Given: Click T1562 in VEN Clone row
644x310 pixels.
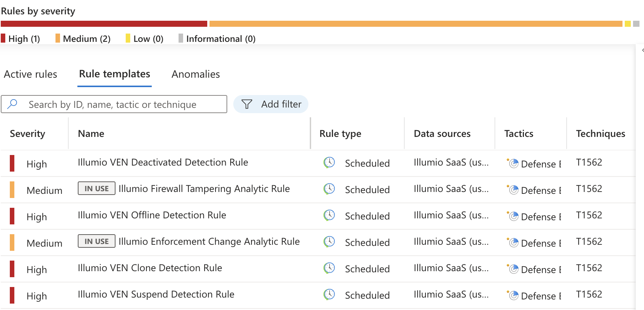Looking at the screenshot, I should (589, 268).
